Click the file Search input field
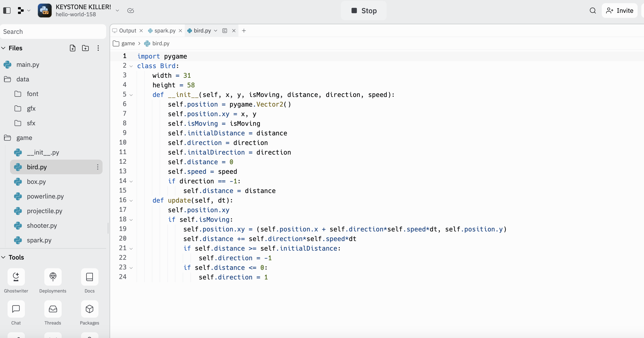The width and height of the screenshot is (644, 338). click(x=53, y=32)
